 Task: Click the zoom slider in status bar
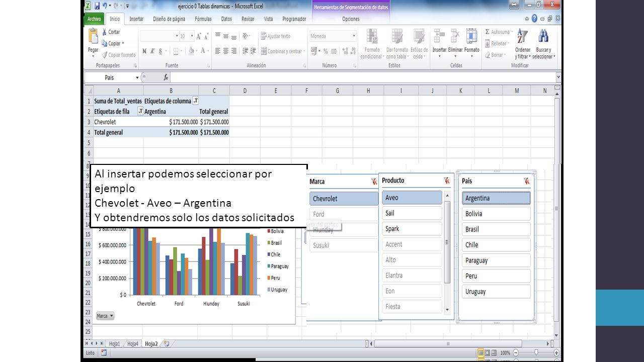536,353
